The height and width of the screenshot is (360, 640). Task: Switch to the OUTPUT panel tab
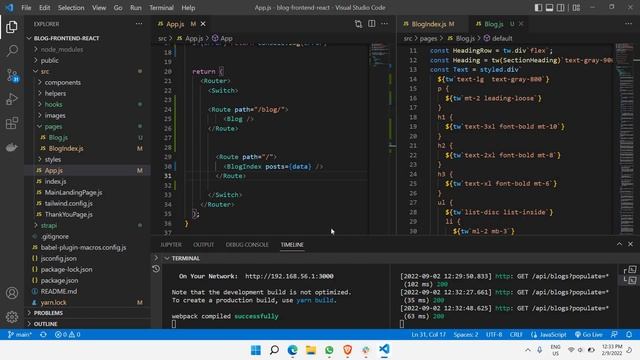click(203, 244)
